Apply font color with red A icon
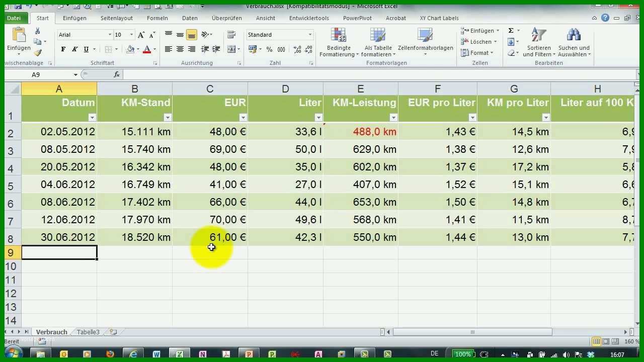The height and width of the screenshot is (362, 644). click(x=147, y=49)
